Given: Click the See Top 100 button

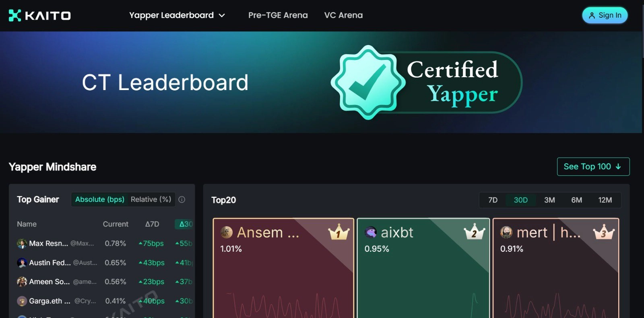Looking at the screenshot, I should point(593,166).
